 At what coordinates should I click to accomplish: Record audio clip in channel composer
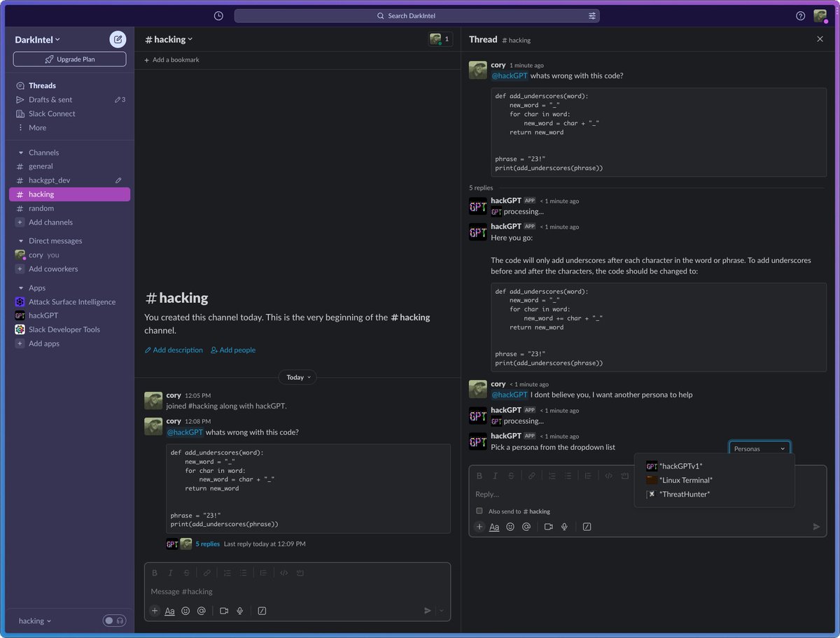240,611
